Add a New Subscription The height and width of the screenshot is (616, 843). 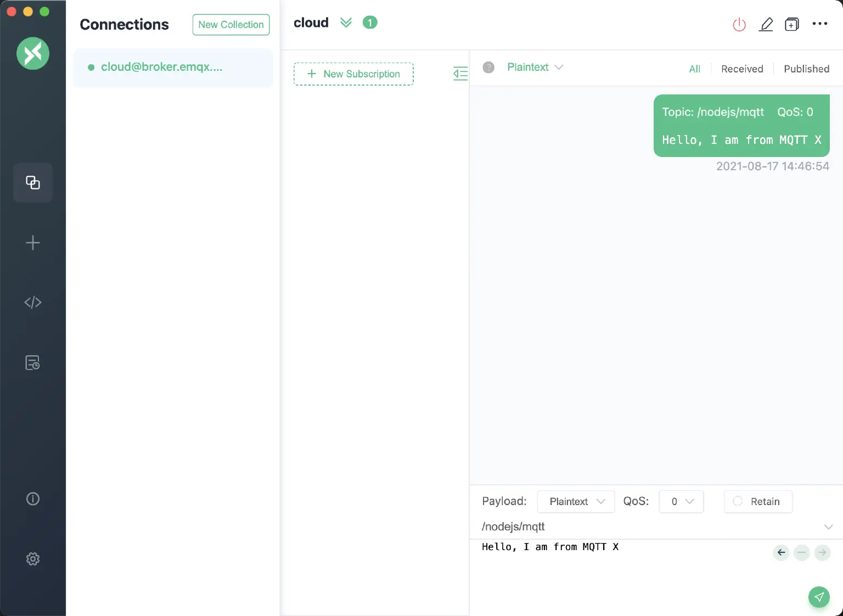(353, 74)
